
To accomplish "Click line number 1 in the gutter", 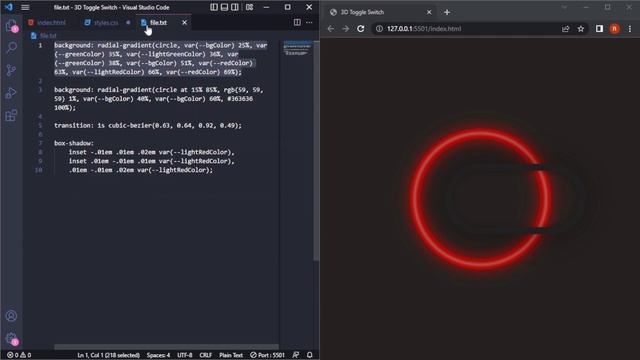I will pyautogui.click(x=40, y=45).
